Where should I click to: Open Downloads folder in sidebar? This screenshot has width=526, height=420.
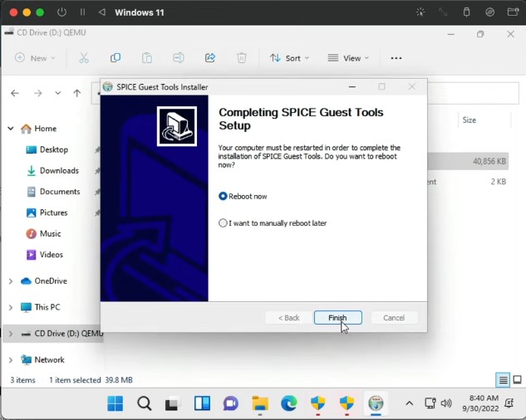[52, 171]
